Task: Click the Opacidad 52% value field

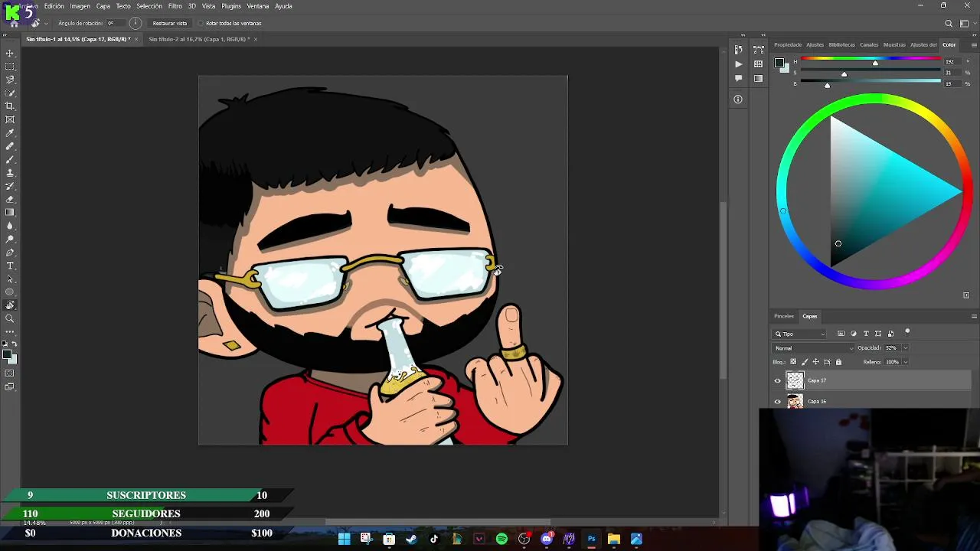Action: click(x=892, y=348)
